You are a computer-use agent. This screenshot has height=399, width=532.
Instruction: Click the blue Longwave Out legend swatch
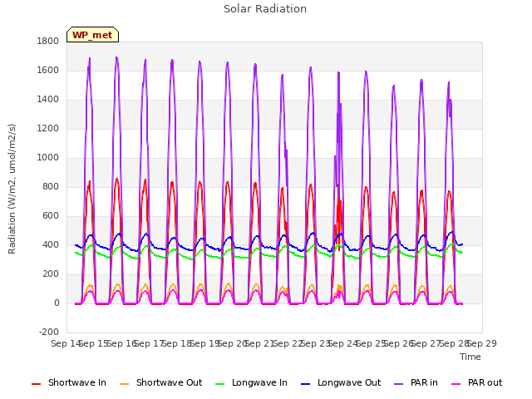306,384
